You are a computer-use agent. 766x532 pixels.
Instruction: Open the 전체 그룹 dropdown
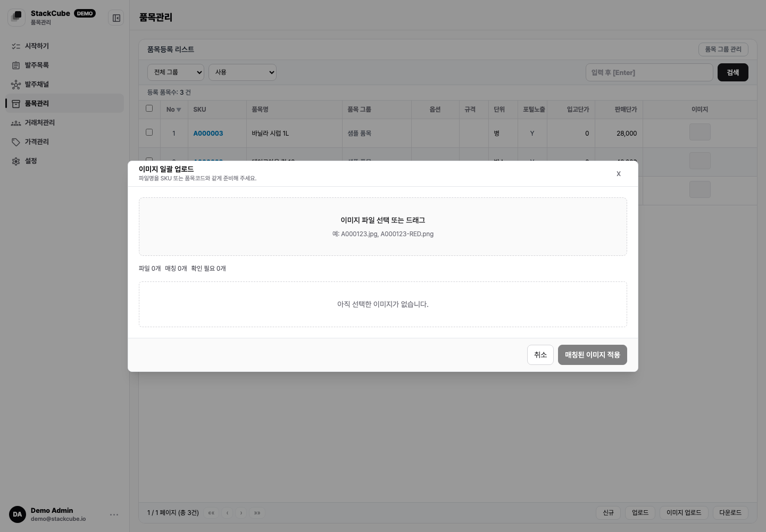pos(176,72)
